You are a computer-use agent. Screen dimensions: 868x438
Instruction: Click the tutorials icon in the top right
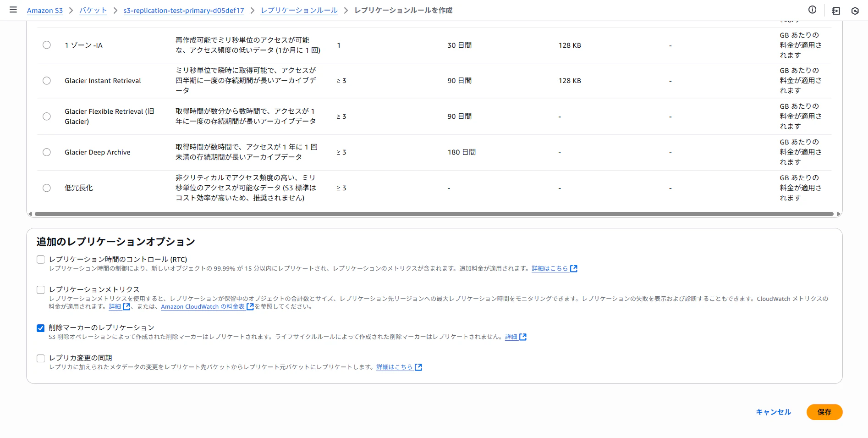[x=835, y=10]
